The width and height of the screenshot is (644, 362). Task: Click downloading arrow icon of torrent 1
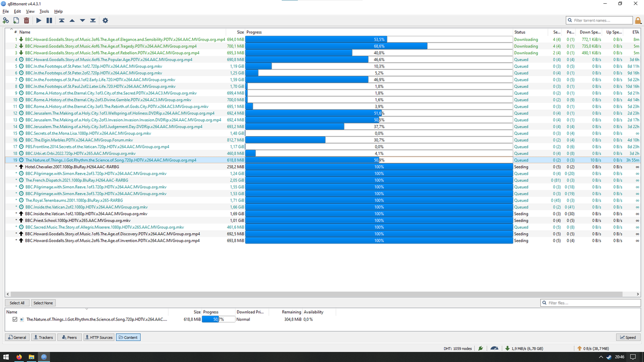coord(20,39)
